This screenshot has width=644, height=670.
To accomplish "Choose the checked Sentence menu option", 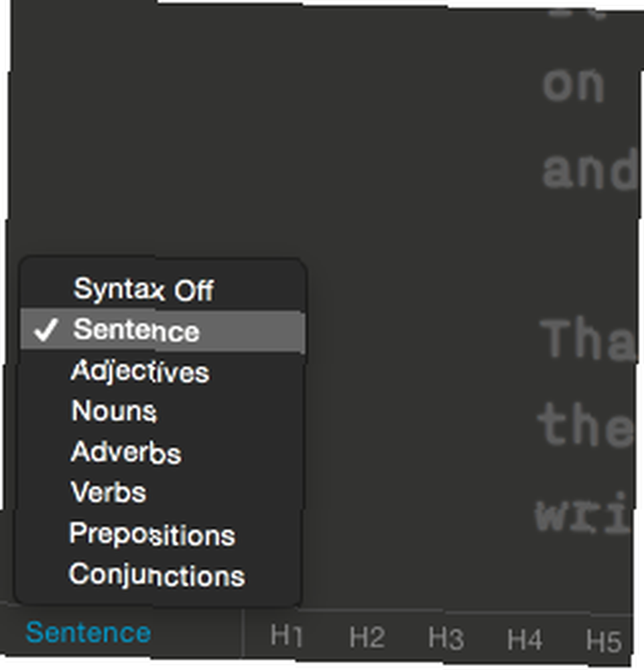I will coord(136,331).
